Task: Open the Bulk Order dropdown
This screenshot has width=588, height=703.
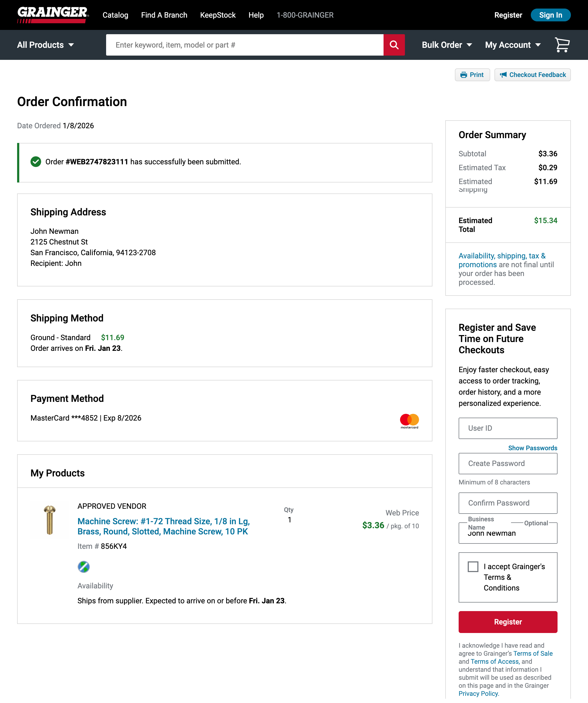Action: click(447, 45)
